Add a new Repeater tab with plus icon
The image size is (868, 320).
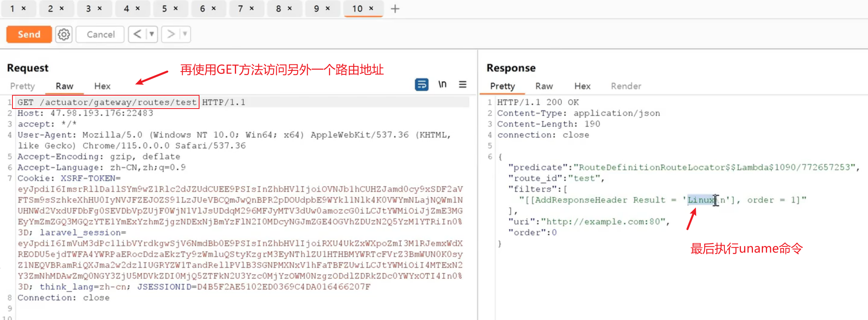coord(395,9)
